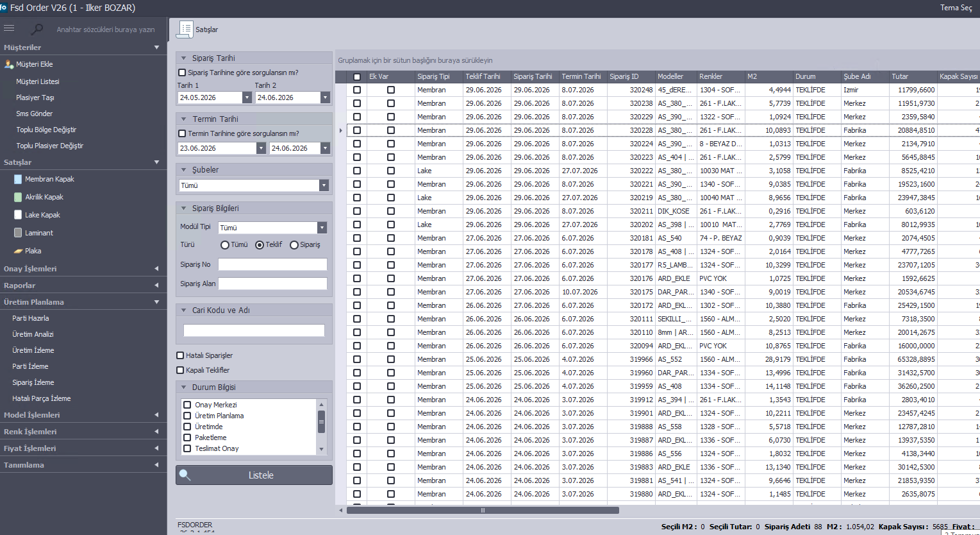The height and width of the screenshot is (535, 980).
Task: Click the Listele button
Action: tap(254, 475)
